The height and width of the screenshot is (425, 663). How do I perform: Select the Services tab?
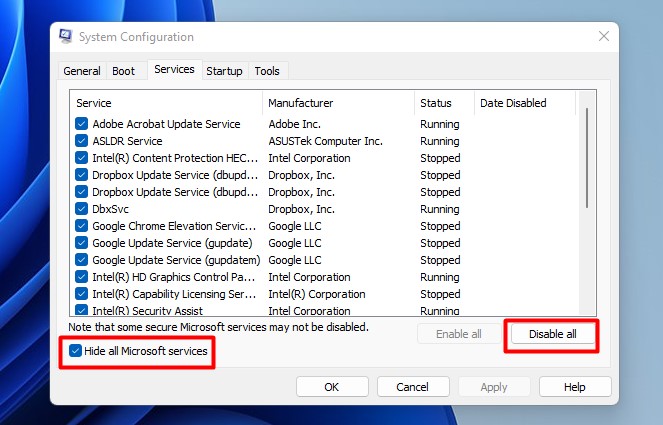174,69
